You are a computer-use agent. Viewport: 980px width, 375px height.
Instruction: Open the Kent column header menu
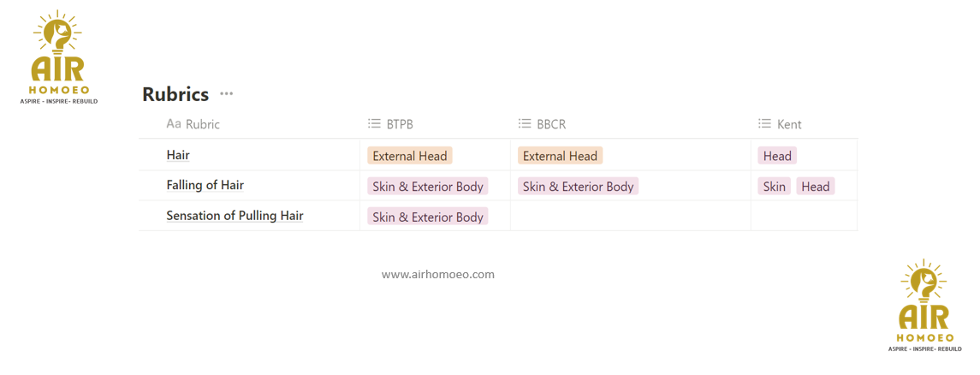(789, 124)
